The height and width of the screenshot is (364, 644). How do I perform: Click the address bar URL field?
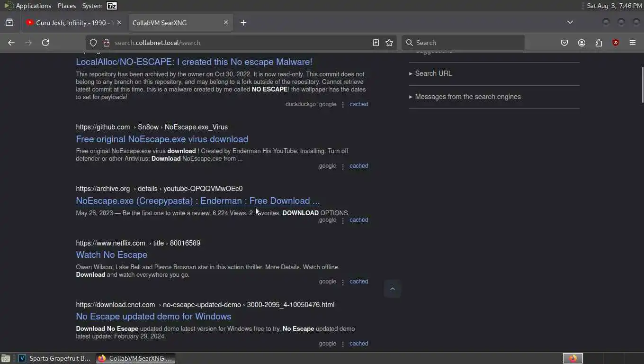tap(241, 43)
